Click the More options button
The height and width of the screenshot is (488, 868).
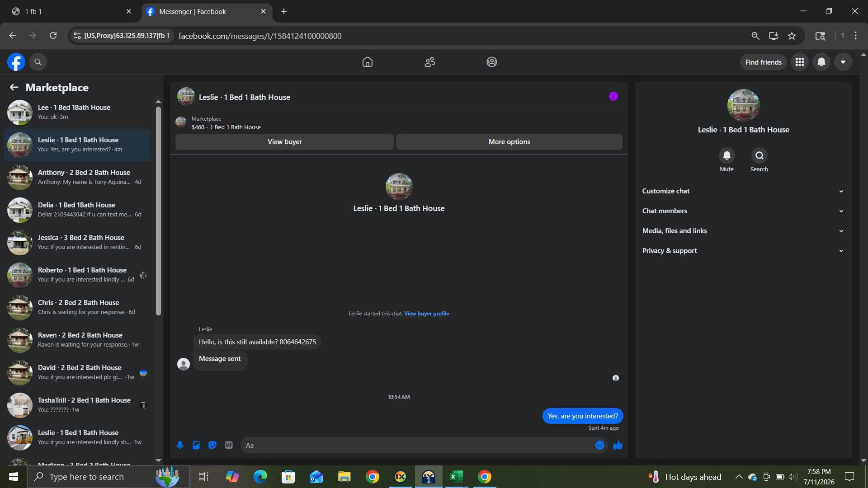(509, 141)
